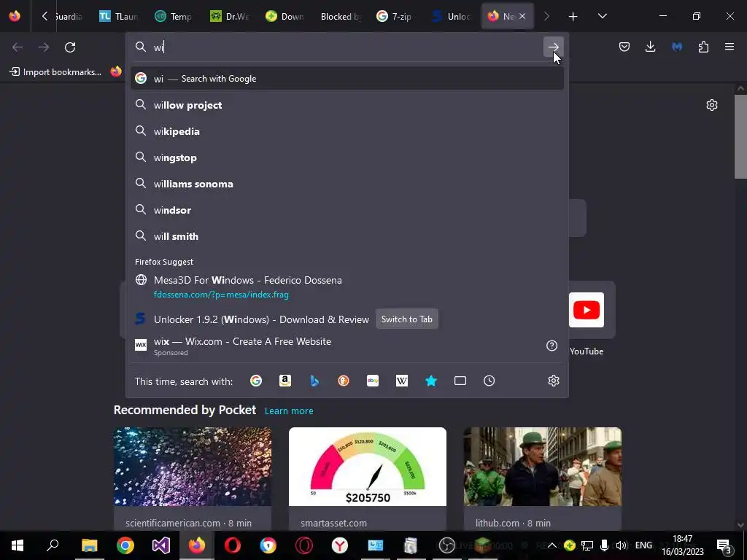Open Opera browser from the taskbar
747x560 pixels.
(233, 545)
